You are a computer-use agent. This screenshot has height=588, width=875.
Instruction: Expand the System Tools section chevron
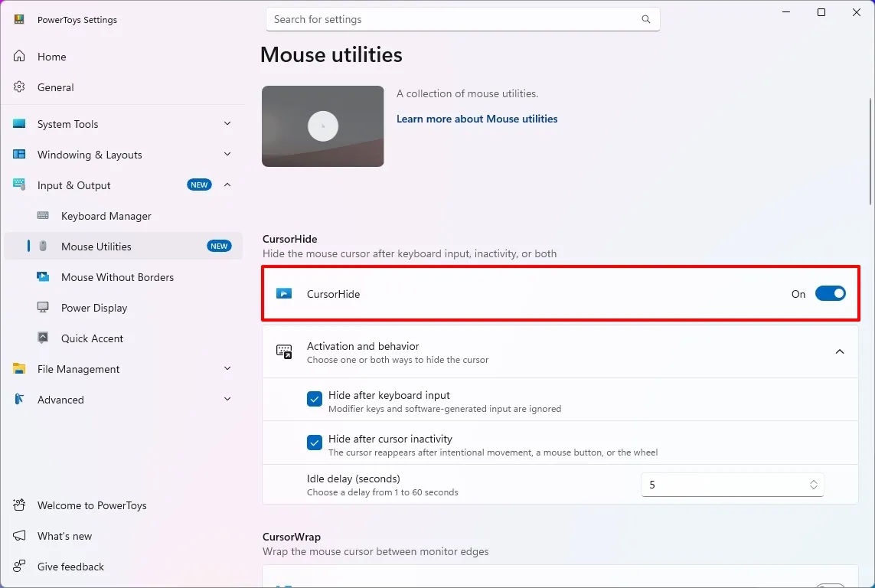click(x=227, y=123)
